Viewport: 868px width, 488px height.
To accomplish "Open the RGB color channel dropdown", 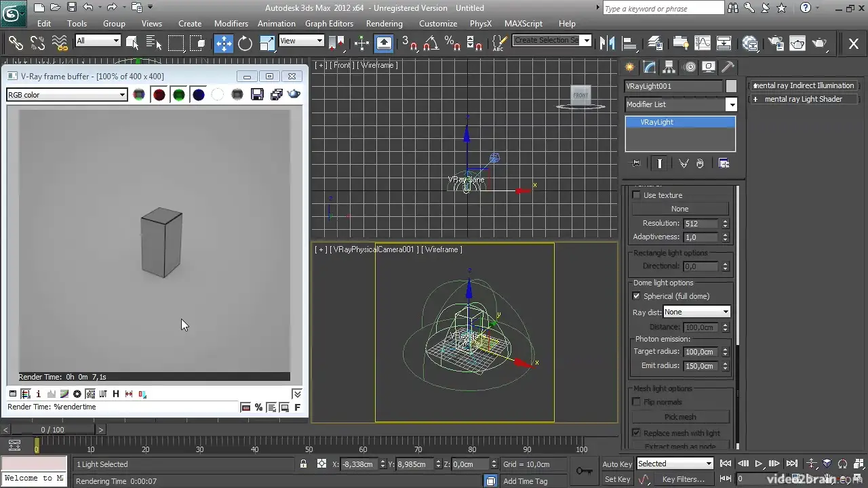I will coord(66,95).
